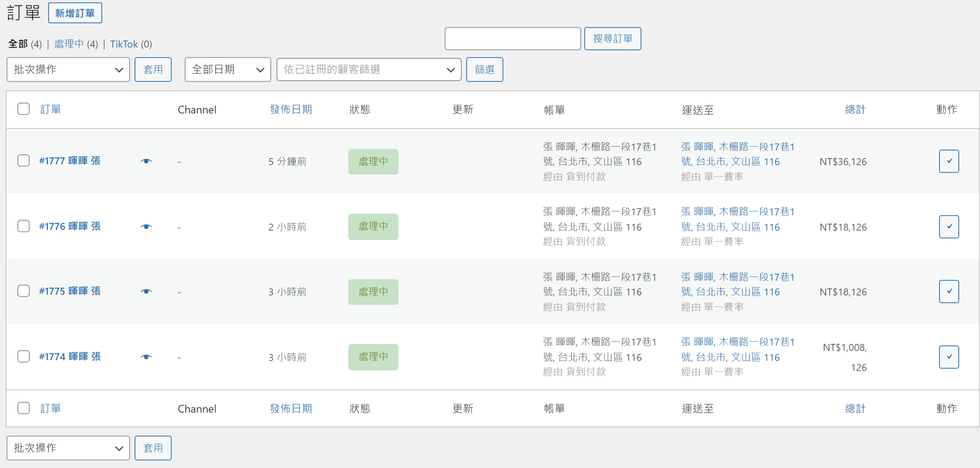
Task: Expand the 全部日期 date filter dropdown
Action: tap(228, 70)
